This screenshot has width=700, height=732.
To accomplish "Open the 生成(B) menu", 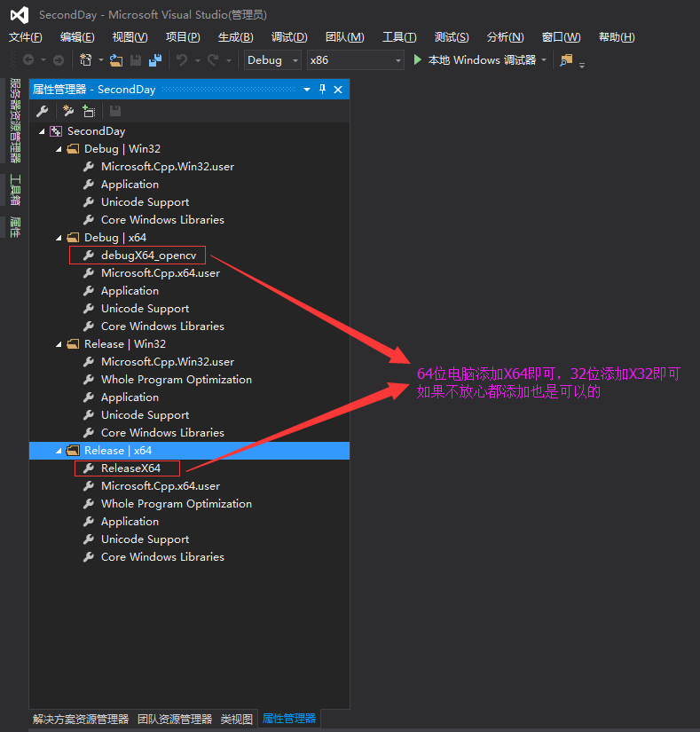I will tap(236, 37).
